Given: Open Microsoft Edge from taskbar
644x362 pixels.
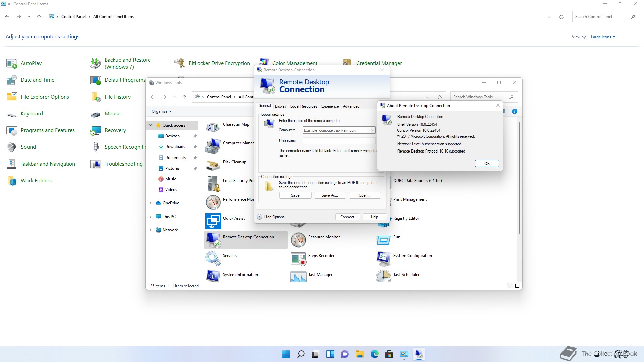Looking at the screenshot, I should coord(375,354).
